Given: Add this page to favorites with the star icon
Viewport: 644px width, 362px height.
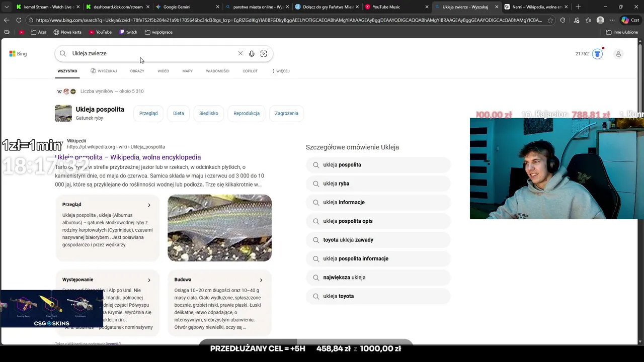Looking at the screenshot, I should point(550,20).
